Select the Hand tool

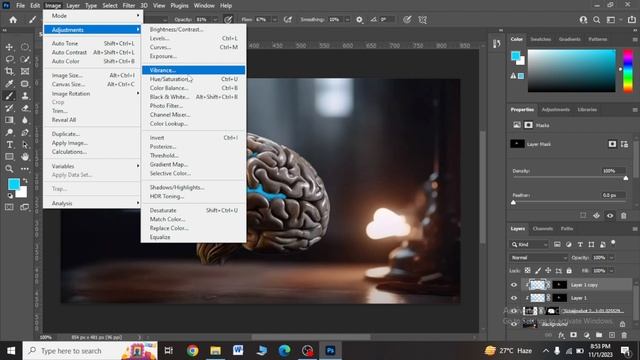point(25,157)
